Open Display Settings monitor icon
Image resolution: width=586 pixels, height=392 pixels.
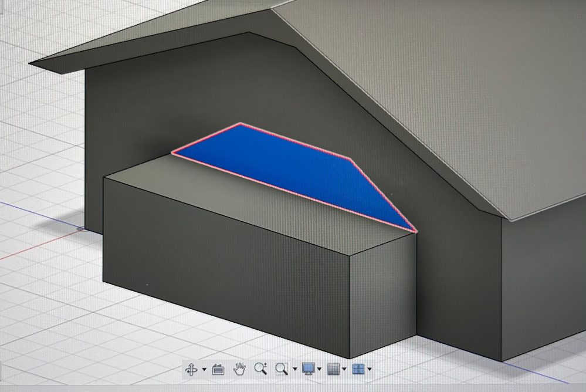308,369
